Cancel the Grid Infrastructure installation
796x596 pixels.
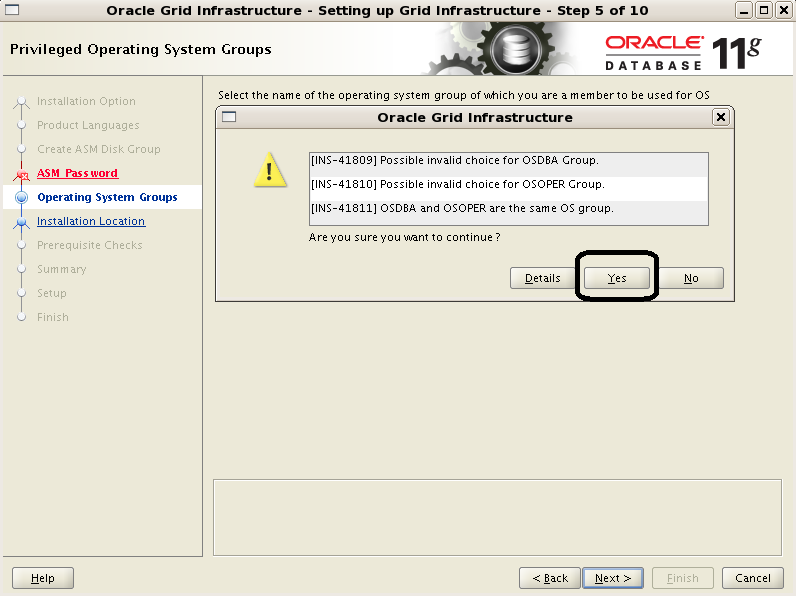click(753, 578)
